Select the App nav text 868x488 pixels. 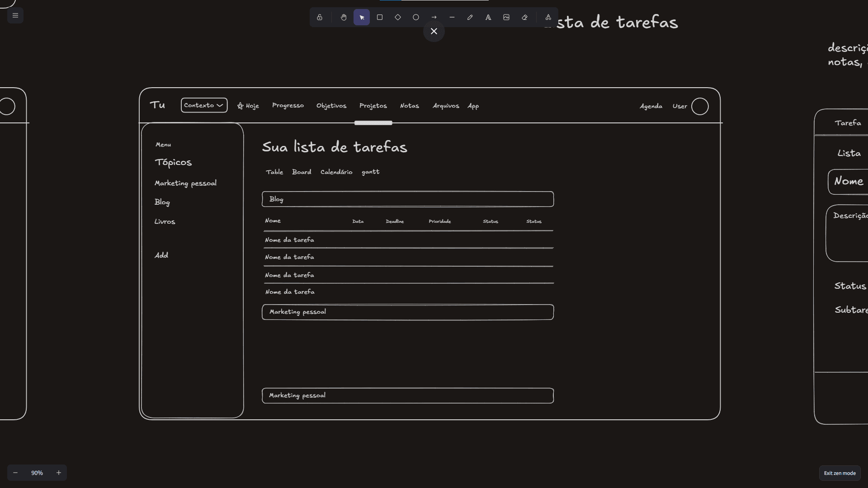point(473,106)
